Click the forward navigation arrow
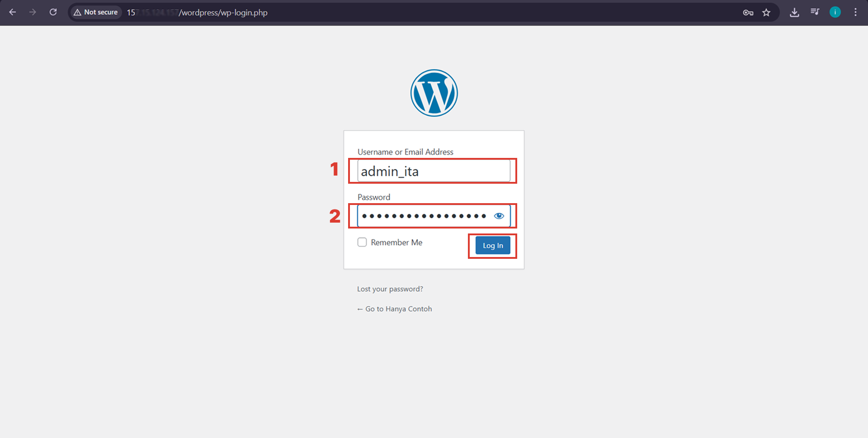Image resolution: width=868 pixels, height=438 pixels. click(x=33, y=12)
